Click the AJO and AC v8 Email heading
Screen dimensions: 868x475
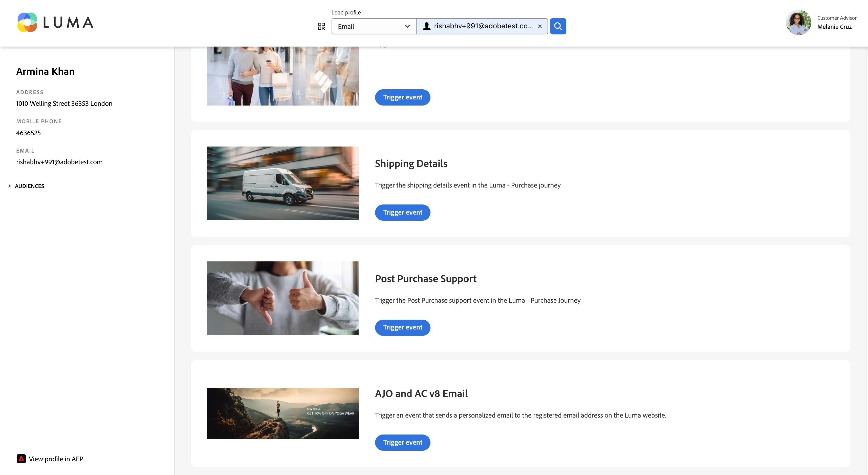(421, 394)
